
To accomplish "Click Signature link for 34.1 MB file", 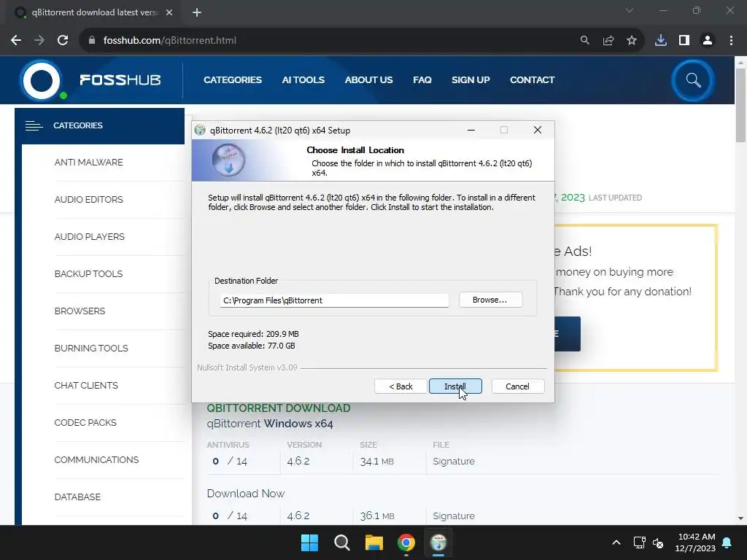I will [x=454, y=461].
